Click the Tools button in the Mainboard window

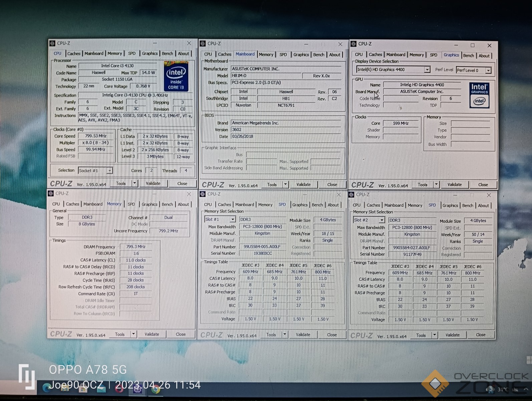point(272,184)
